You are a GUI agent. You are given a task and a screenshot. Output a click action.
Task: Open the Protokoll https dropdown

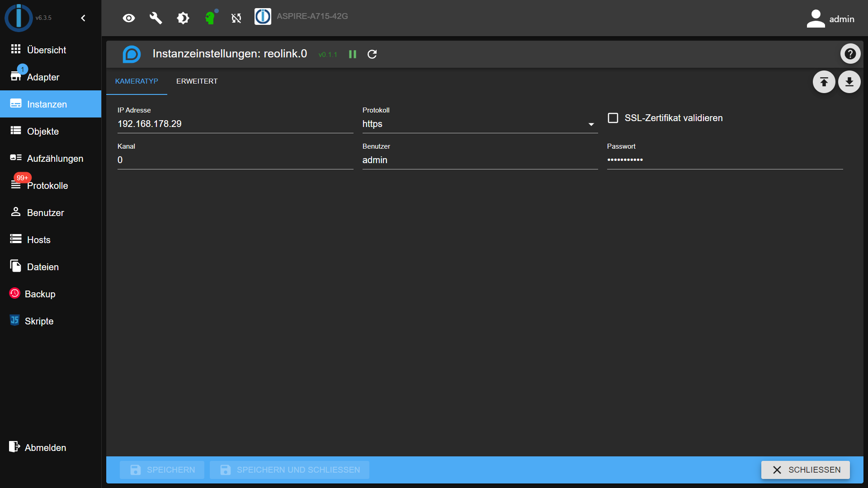point(480,124)
